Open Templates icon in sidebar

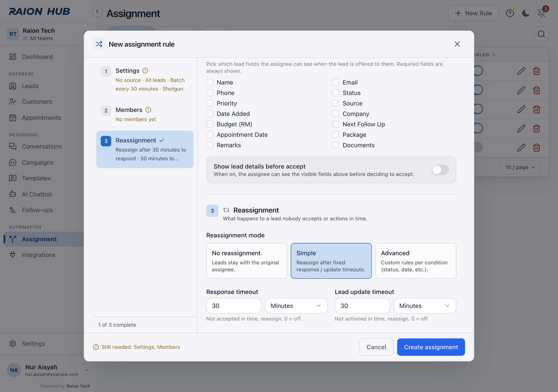[x=13, y=178]
